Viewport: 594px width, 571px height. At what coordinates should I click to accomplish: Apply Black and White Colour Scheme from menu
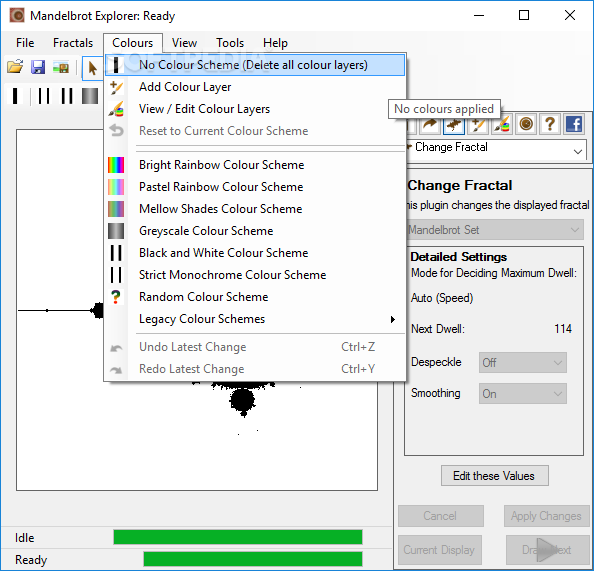pyautogui.click(x=255, y=253)
